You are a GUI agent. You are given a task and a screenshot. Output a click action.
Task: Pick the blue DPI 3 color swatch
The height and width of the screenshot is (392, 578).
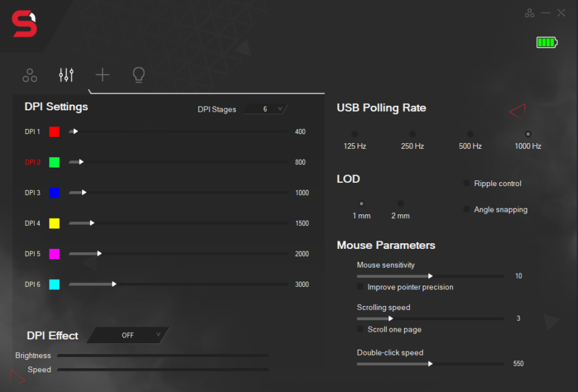pos(55,192)
